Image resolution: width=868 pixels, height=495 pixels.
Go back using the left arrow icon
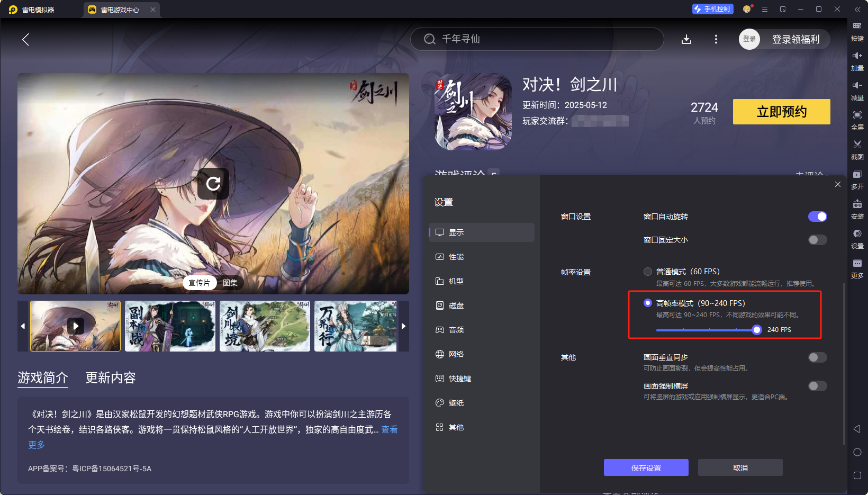25,39
